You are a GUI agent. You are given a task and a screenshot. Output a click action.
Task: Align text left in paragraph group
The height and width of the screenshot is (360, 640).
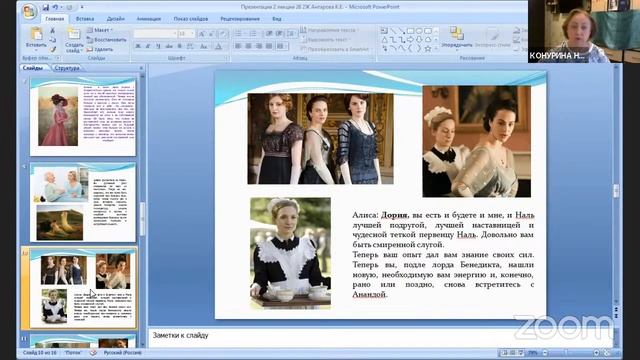coord(238,46)
